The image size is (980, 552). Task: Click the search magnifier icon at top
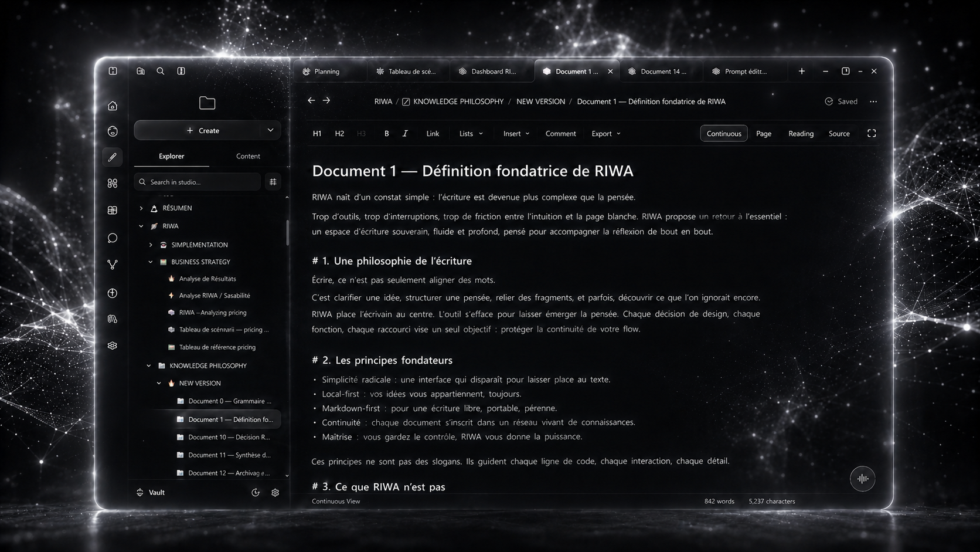click(x=160, y=71)
